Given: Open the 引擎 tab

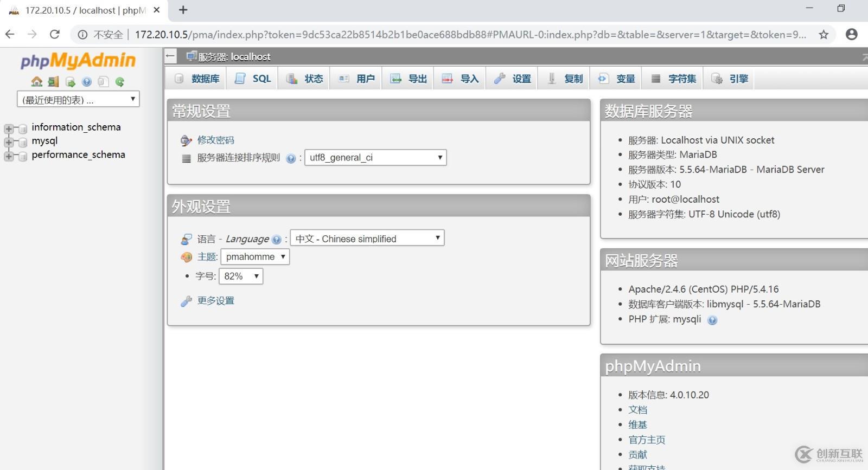Looking at the screenshot, I should pos(730,79).
